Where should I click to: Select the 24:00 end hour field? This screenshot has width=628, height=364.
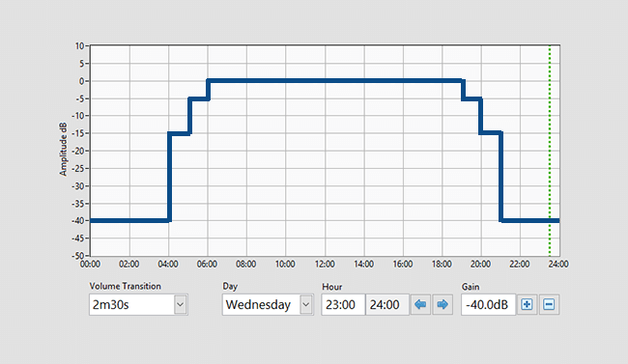pos(387,305)
